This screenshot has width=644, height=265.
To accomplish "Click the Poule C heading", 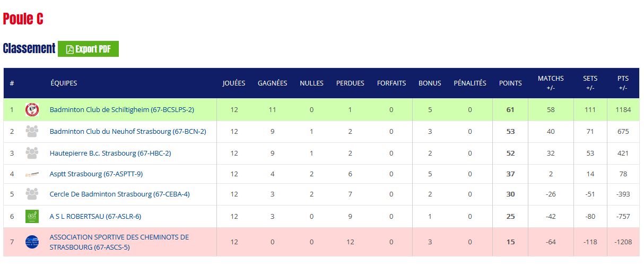I will pyautogui.click(x=23, y=19).
